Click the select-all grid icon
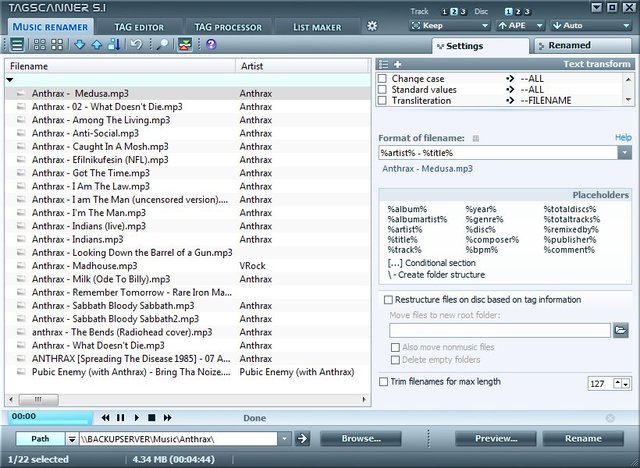The width and height of the screenshot is (640, 468). click(x=40, y=44)
